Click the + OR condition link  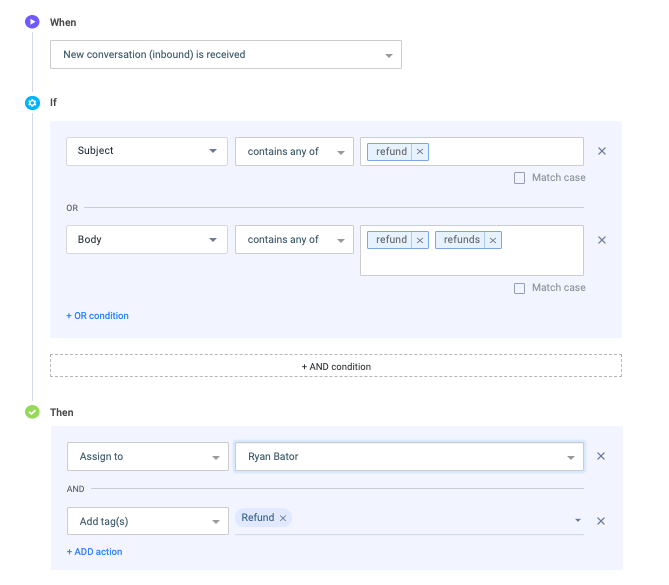coord(97,316)
